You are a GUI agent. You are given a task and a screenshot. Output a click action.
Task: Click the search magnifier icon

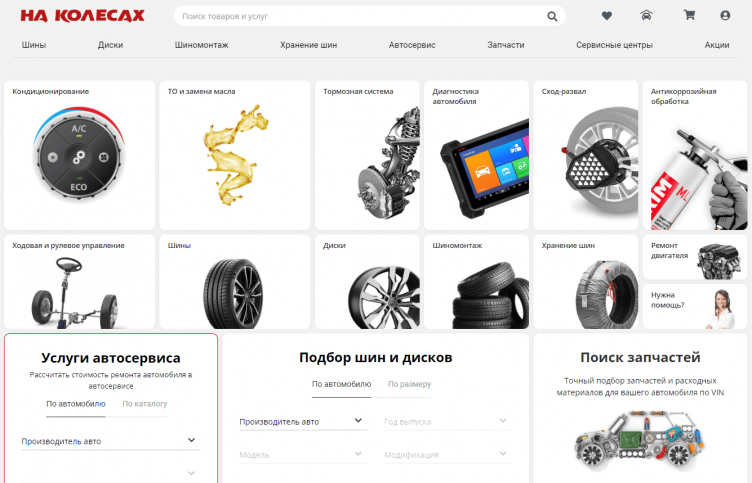(552, 16)
